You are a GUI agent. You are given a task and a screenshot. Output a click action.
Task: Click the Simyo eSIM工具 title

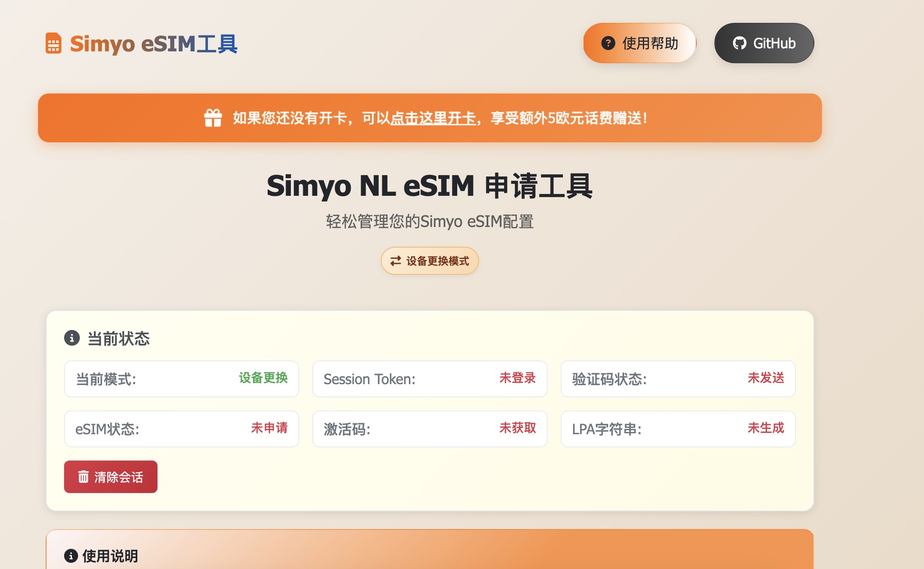pyautogui.click(x=154, y=43)
